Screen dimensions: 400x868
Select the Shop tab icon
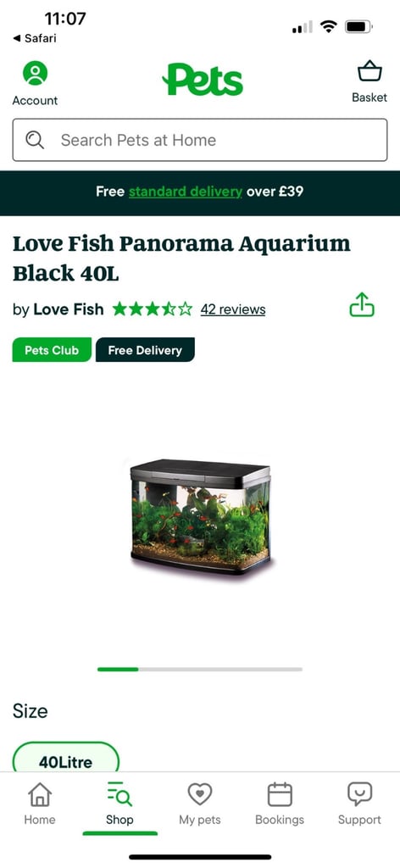[x=119, y=794]
